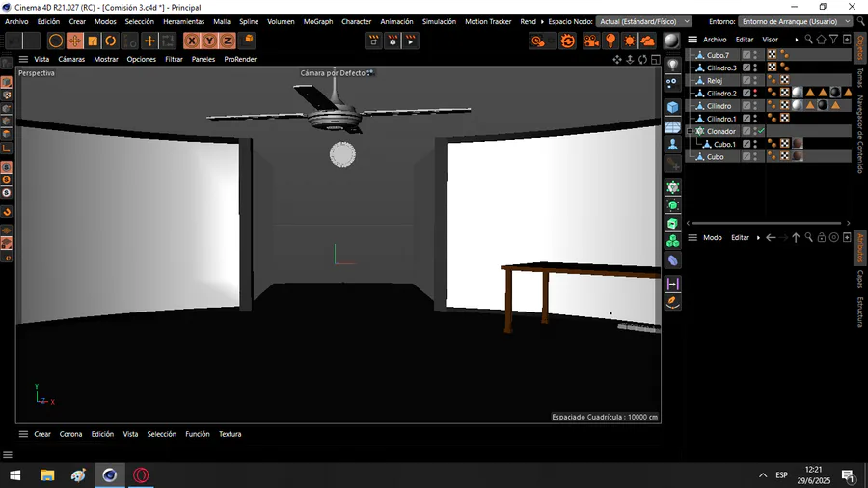Screen dimensions: 868x488
Task: Expand more Object Manager menus arrow
Action: tap(796, 40)
